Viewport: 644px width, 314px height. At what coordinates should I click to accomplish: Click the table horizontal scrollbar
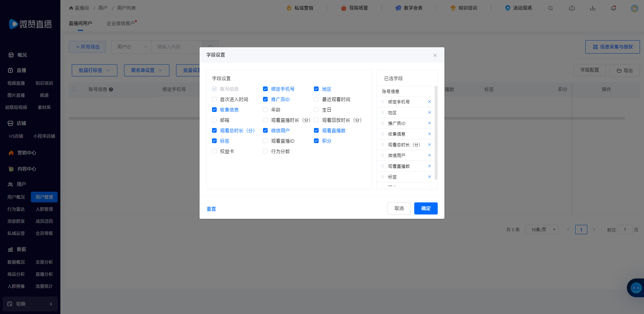point(346,118)
